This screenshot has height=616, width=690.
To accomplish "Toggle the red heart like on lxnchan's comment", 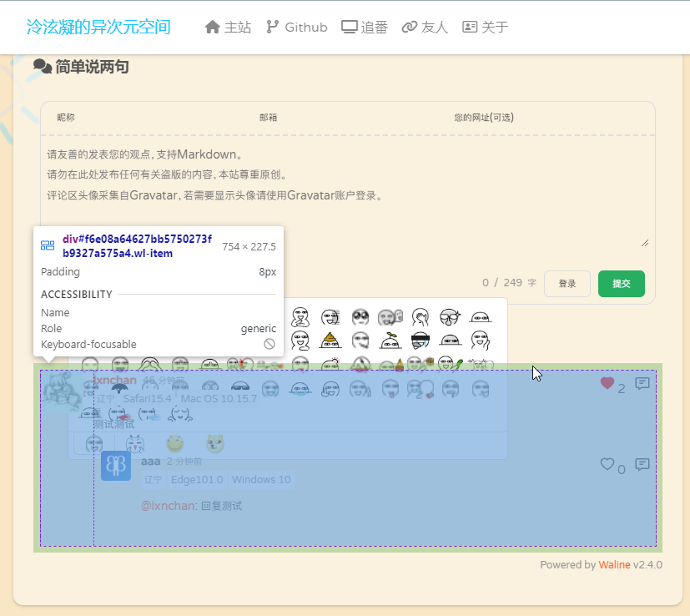I will pyautogui.click(x=607, y=382).
